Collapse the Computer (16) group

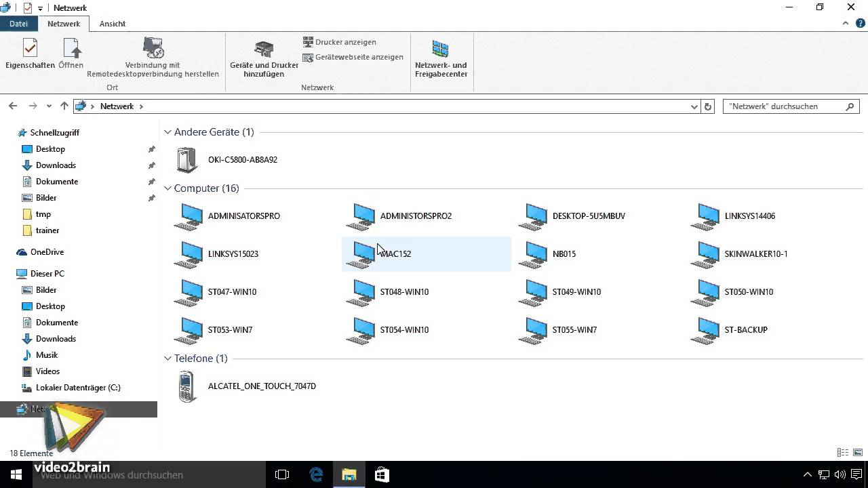coord(167,188)
